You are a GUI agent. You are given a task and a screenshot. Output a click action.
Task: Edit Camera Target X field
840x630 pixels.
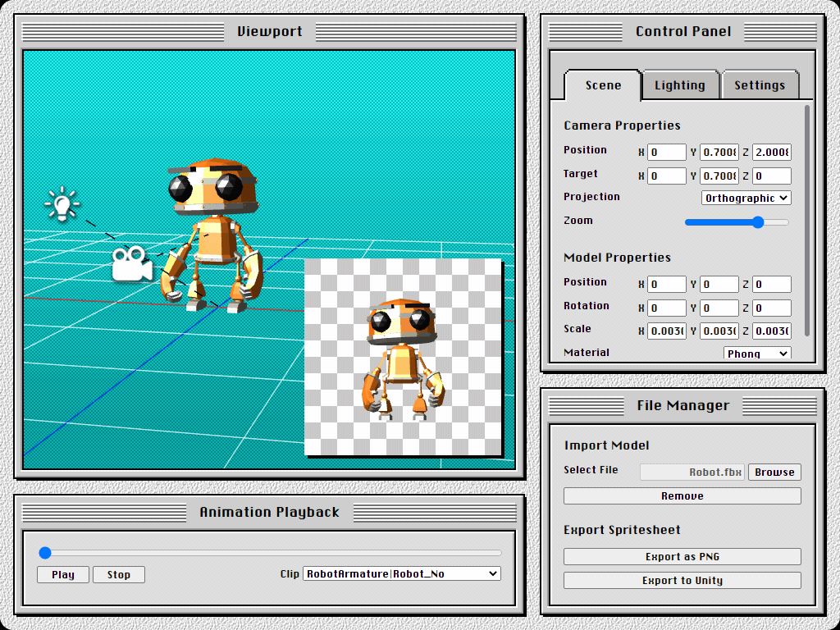click(666, 176)
